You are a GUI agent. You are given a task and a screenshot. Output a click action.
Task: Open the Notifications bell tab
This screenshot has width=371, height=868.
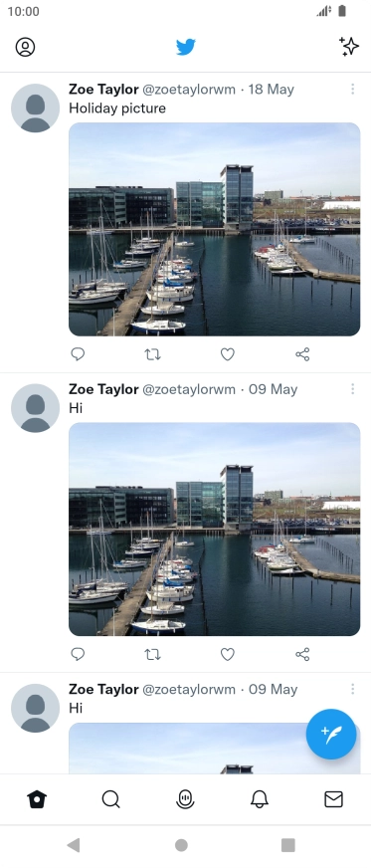pos(260,799)
